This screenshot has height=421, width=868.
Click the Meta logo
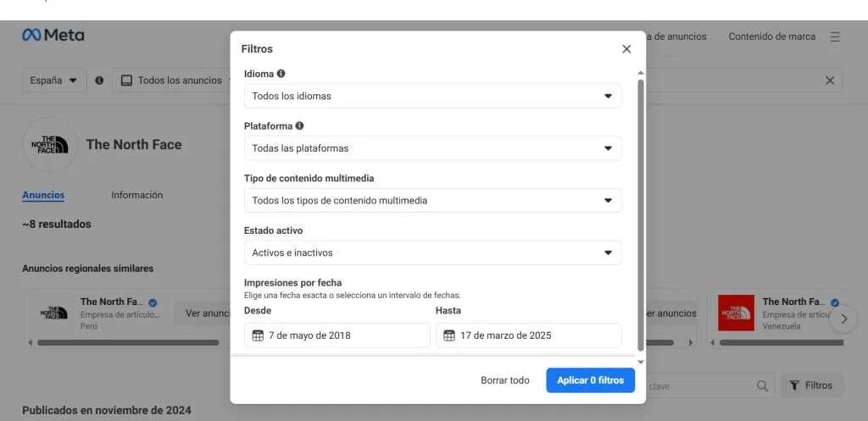[x=53, y=36]
